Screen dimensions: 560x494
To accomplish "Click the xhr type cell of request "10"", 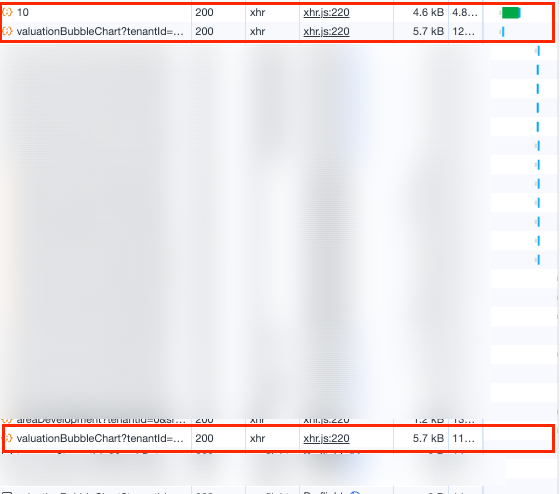I will coord(258,13).
